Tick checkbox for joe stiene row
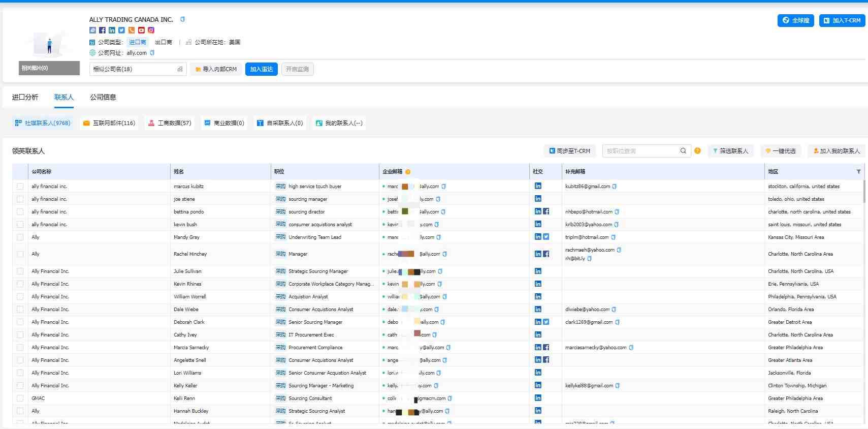 point(20,199)
